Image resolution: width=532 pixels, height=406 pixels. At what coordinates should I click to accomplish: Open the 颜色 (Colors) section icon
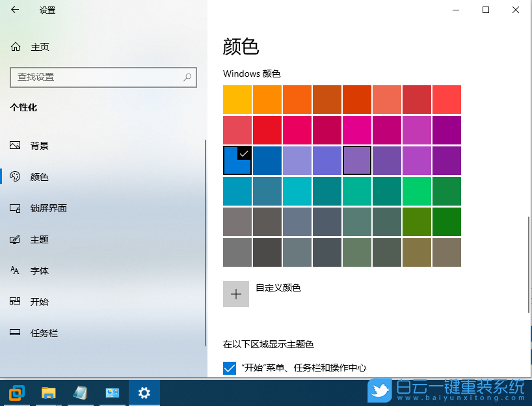[x=16, y=176]
